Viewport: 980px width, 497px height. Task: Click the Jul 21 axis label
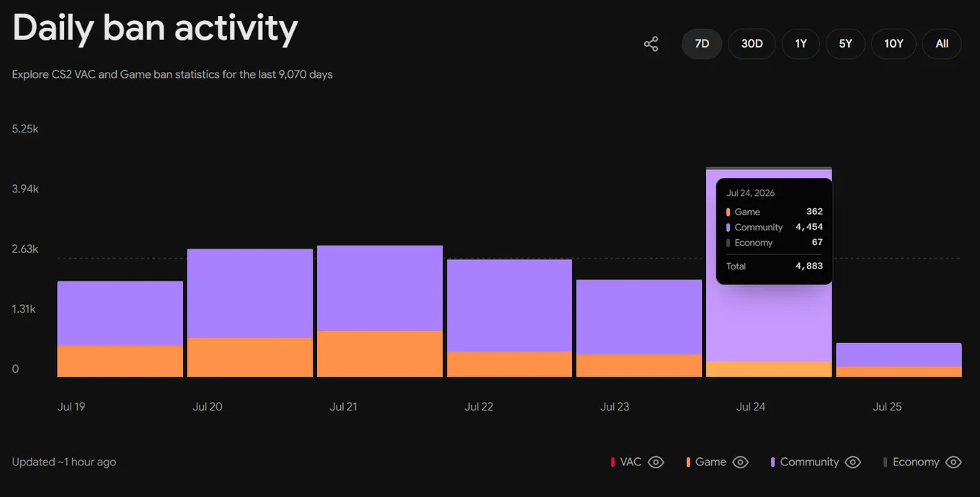tap(343, 407)
